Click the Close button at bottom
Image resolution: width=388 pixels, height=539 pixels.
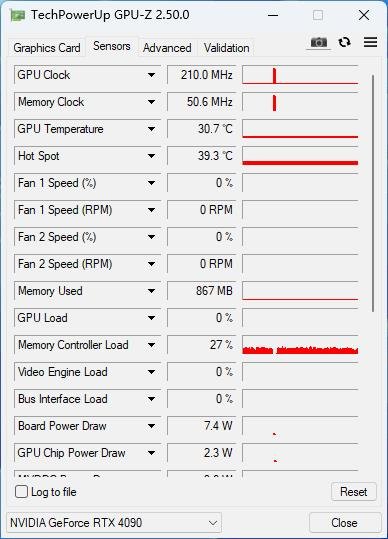(x=344, y=523)
